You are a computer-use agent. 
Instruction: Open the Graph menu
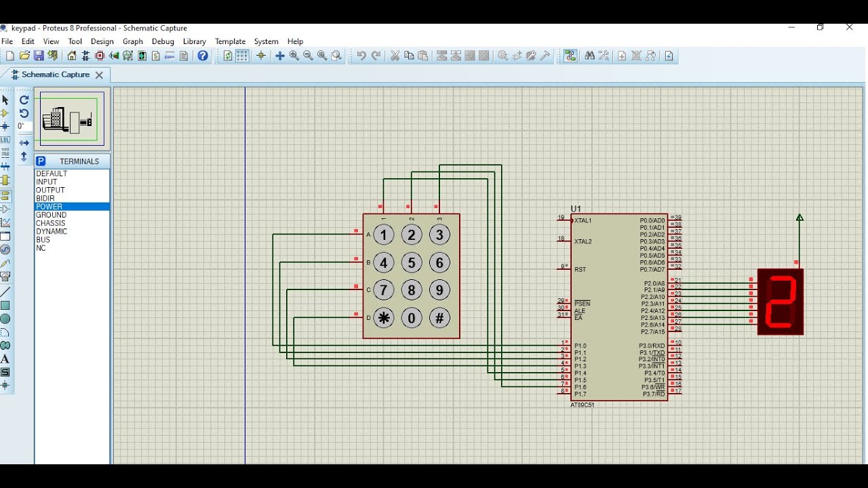(x=133, y=41)
